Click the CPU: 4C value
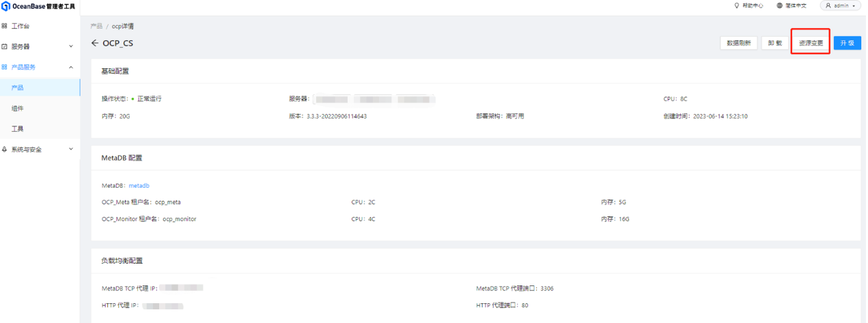Screen dimensions: 868x323 [363, 219]
